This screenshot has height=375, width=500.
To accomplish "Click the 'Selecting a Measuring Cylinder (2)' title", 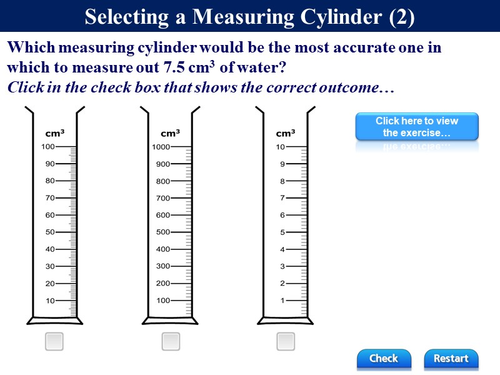I will click(x=250, y=16).
